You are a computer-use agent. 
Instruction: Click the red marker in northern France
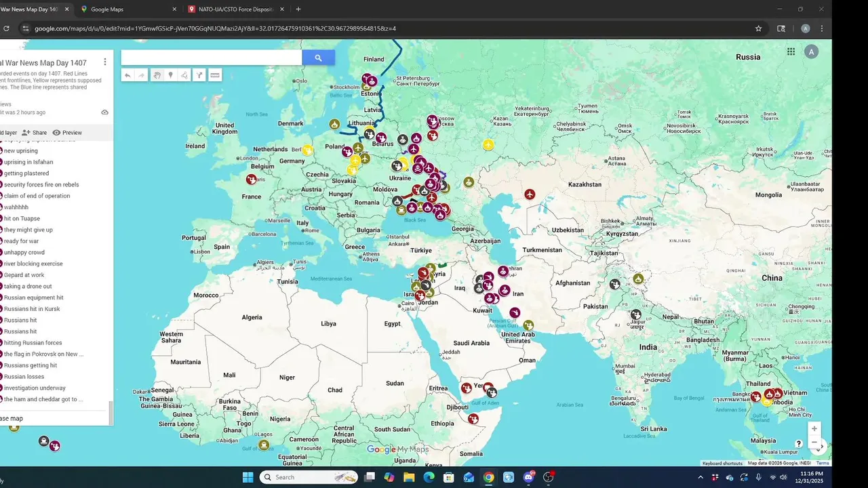pyautogui.click(x=252, y=180)
